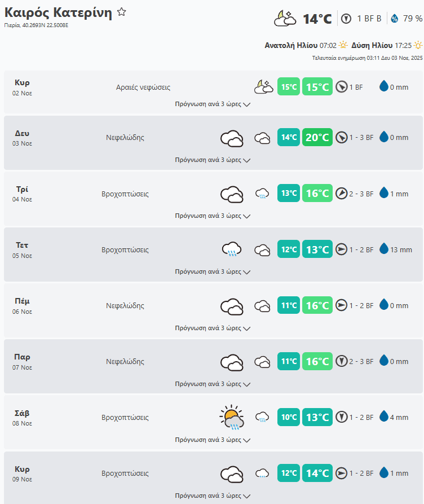Expand 3-hour forecast for Σάβ 08 Νοε
Screen dimensions: 424x504
click(x=213, y=440)
